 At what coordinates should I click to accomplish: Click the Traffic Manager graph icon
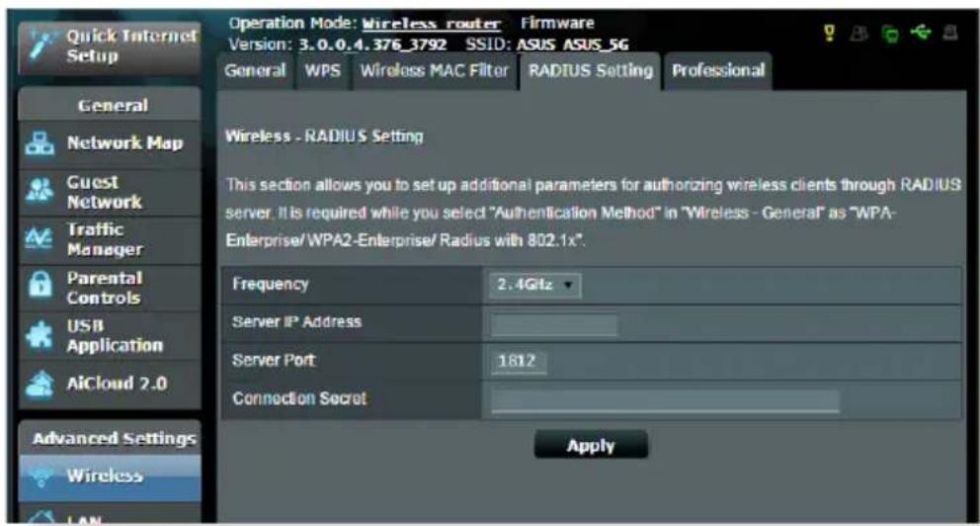(x=39, y=239)
